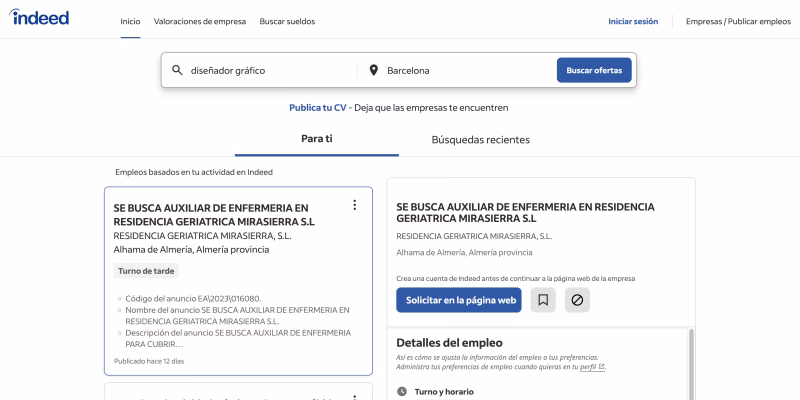The width and height of the screenshot is (800, 400).
Task: Click RESIDENCIA GERIATRICA MIRASIERRA, S.L. in the job card
Action: [203, 236]
